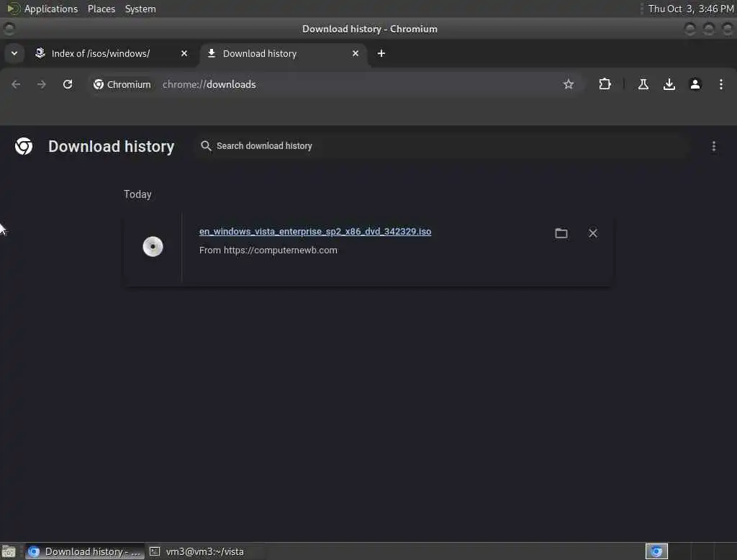Open Chrome Labs flask icon
The image size is (737, 560).
pos(643,85)
